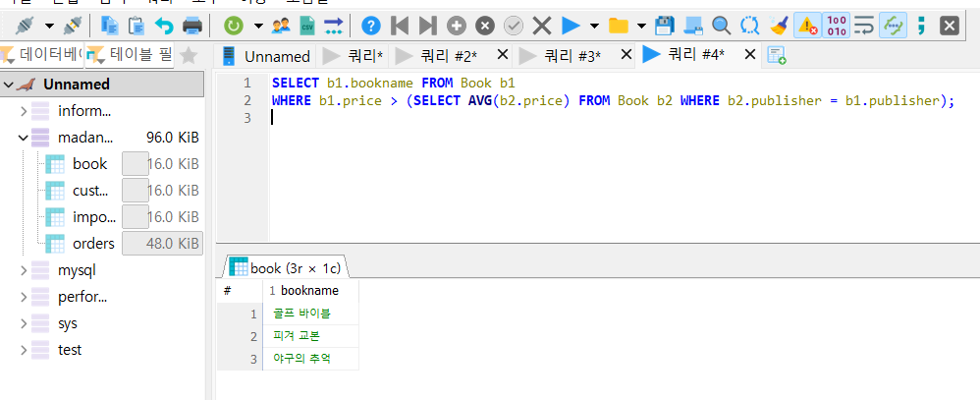Click the favorites star icon
The height and width of the screenshot is (400, 980).
point(189,56)
